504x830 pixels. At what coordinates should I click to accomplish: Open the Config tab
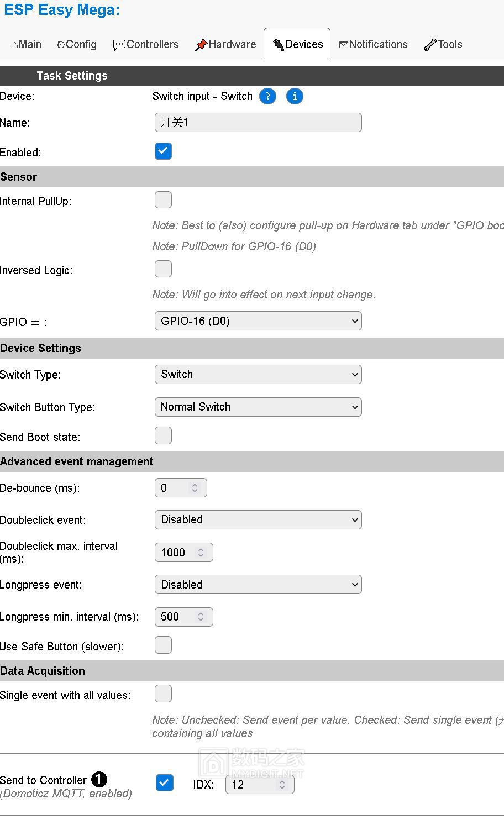coord(76,45)
